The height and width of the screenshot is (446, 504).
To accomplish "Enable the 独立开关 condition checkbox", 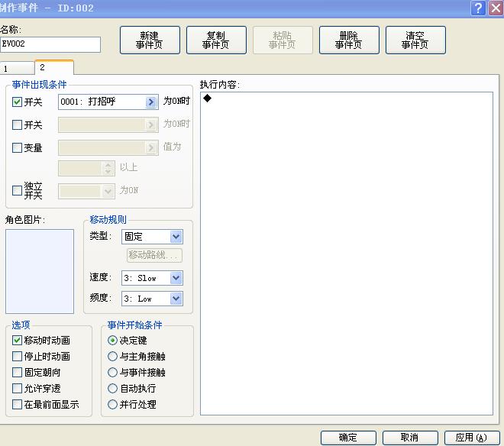I will (17, 190).
